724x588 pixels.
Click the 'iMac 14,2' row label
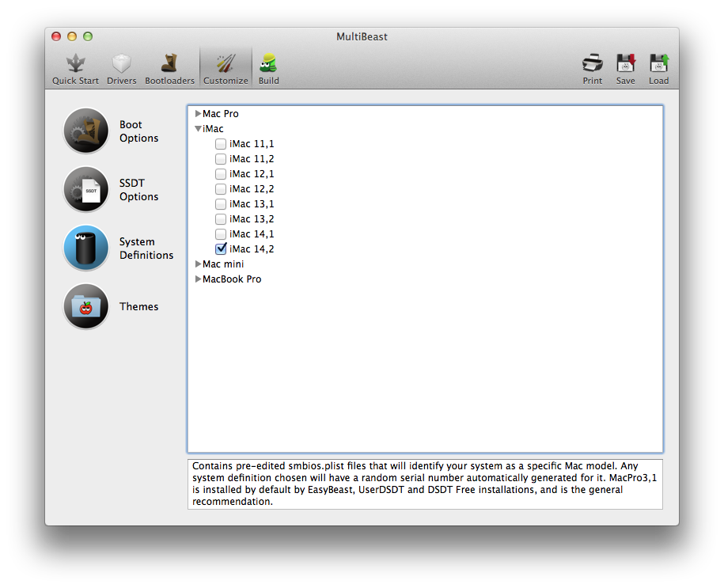coord(252,249)
